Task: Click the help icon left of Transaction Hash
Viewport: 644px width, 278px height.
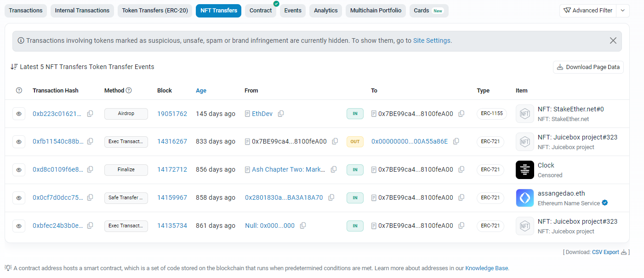Action: (x=19, y=91)
